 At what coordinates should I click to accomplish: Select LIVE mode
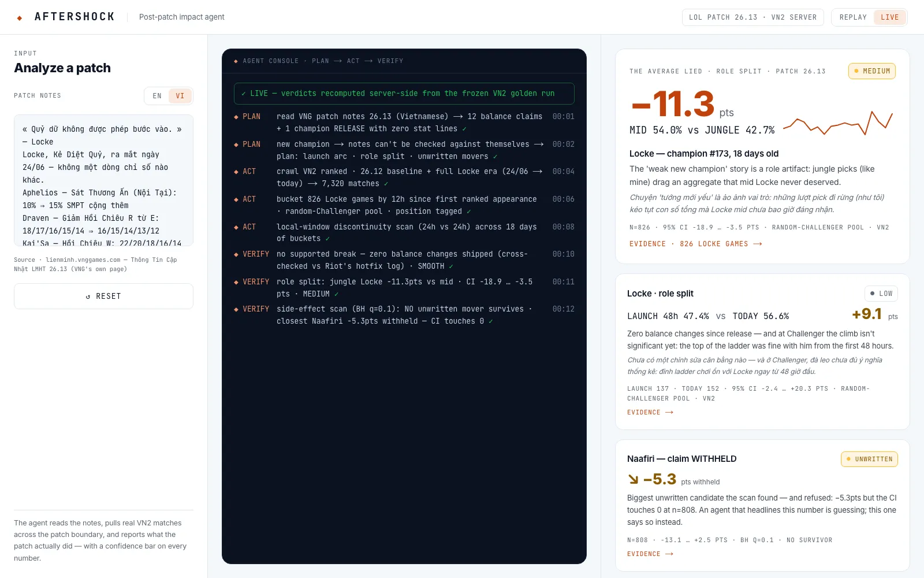click(890, 17)
